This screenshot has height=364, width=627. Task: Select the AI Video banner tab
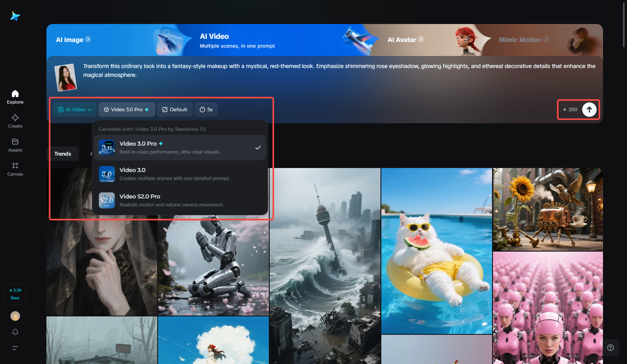(x=237, y=40)
